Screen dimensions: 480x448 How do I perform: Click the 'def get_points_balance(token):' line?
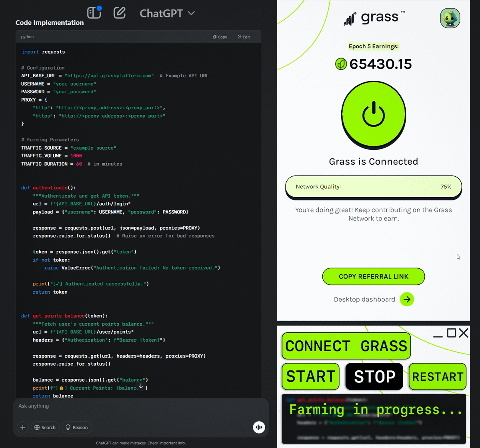point(64,316)
